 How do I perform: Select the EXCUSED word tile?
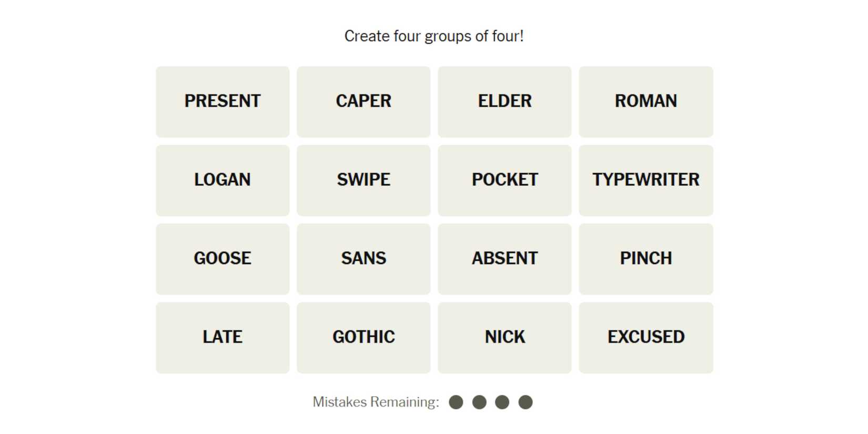click(x=646, y=337)
